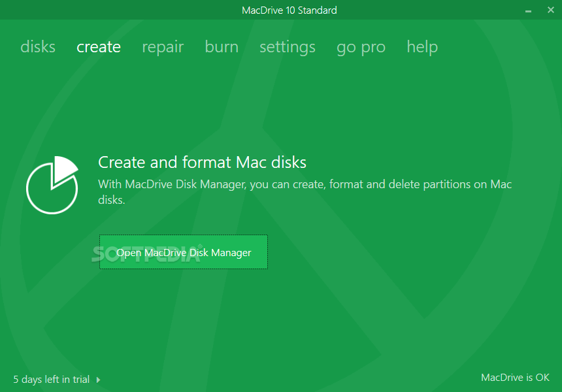This screenshot has width=562, height=392.
Task: Open the repair tab
Action: [163, 47]
